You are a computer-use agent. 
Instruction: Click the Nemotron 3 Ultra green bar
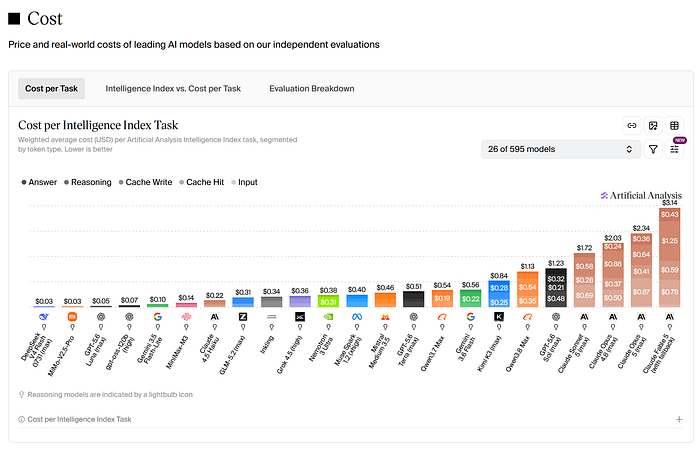328,301
